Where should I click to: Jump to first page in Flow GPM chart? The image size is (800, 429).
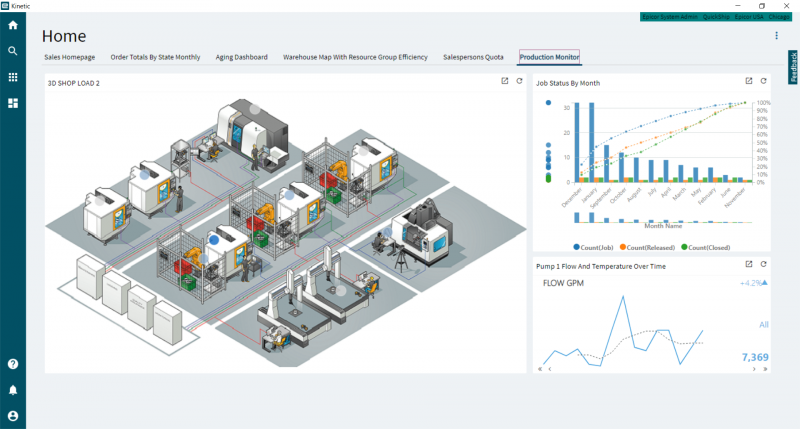tap(540, 369)
